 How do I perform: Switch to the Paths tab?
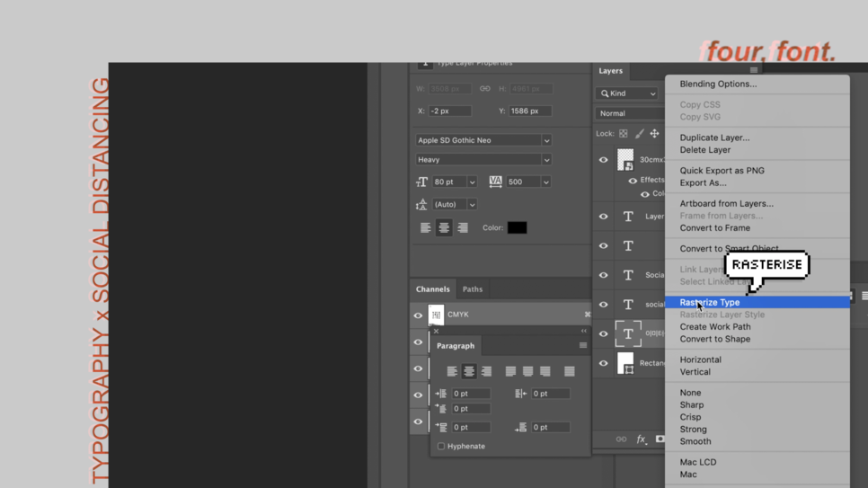(473, 289)
